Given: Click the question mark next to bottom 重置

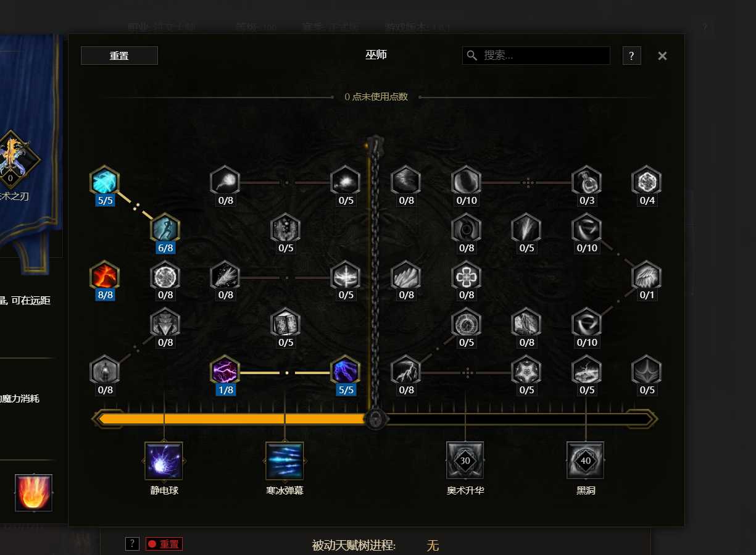Looking at the screenshot, I should (132, 544).
